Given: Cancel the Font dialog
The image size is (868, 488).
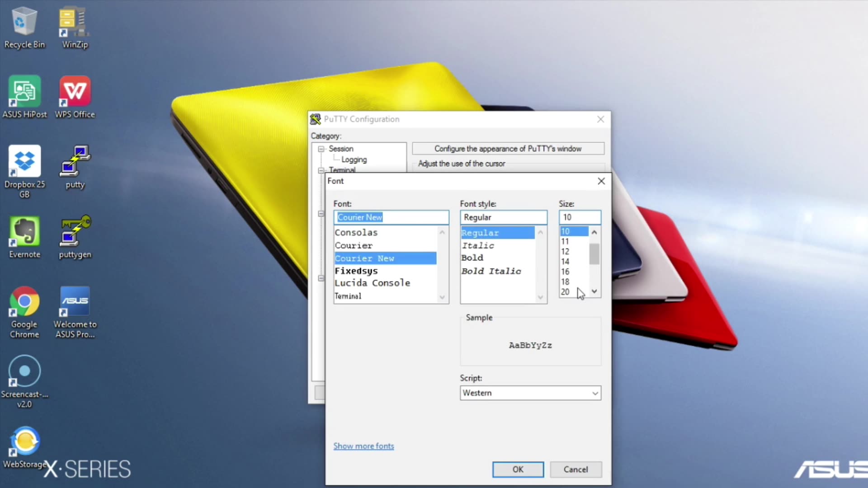Looking at the screenshot, I should point(576,469).
